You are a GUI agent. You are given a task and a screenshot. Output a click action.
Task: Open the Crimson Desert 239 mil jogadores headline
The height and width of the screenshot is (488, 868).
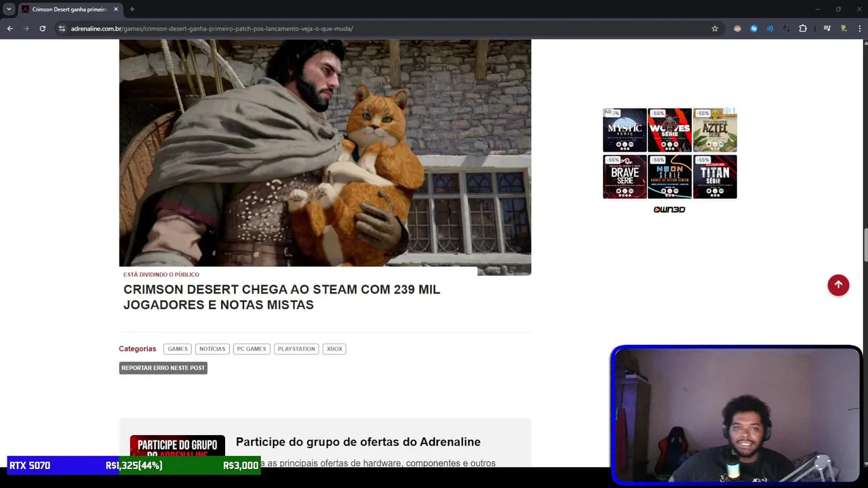click(x=281, y=297)
